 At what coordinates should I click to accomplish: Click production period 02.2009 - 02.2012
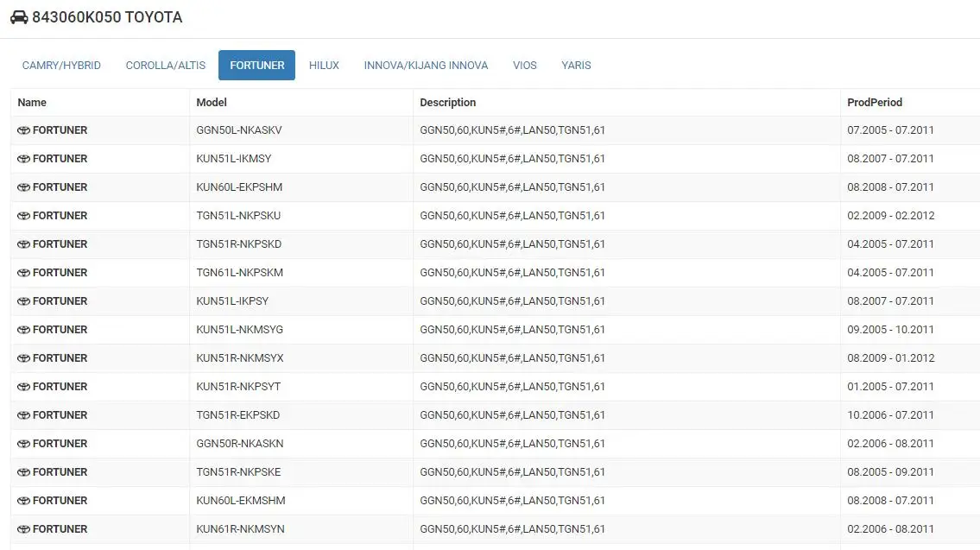[890, 216]
